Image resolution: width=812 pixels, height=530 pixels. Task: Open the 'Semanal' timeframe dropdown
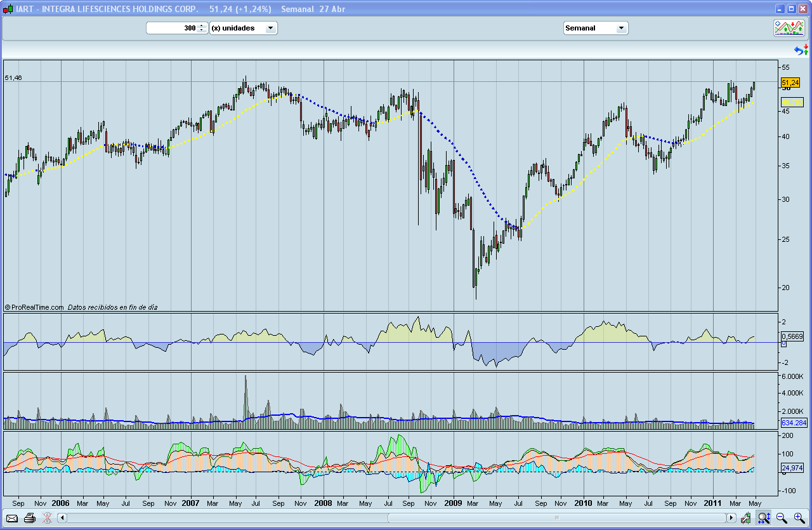tap(596, 28)
